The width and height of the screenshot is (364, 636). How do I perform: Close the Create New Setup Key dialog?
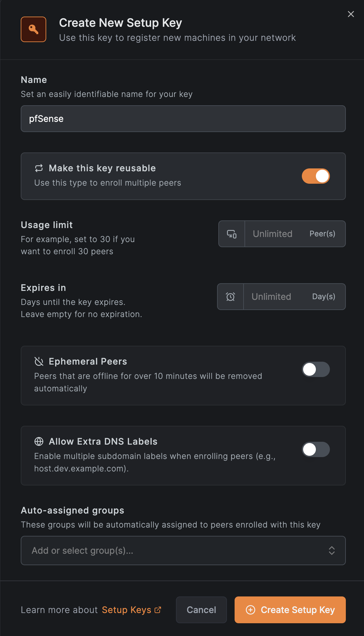[351, 14]
